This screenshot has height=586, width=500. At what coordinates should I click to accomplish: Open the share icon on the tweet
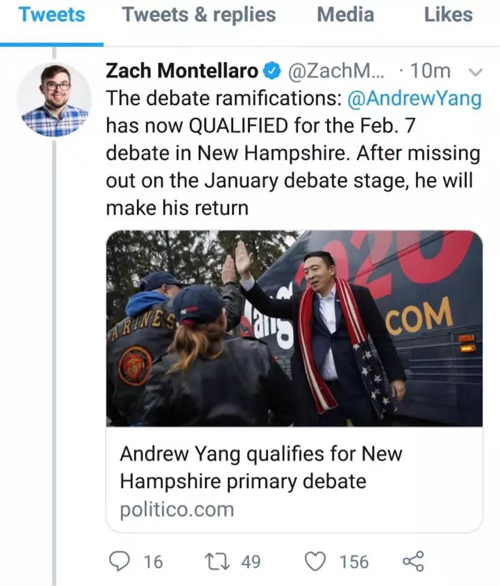[x=413, y=561]
